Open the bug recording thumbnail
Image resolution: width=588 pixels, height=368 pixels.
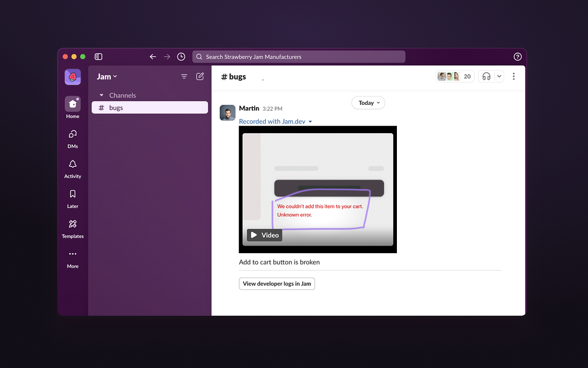coord(318,190)
